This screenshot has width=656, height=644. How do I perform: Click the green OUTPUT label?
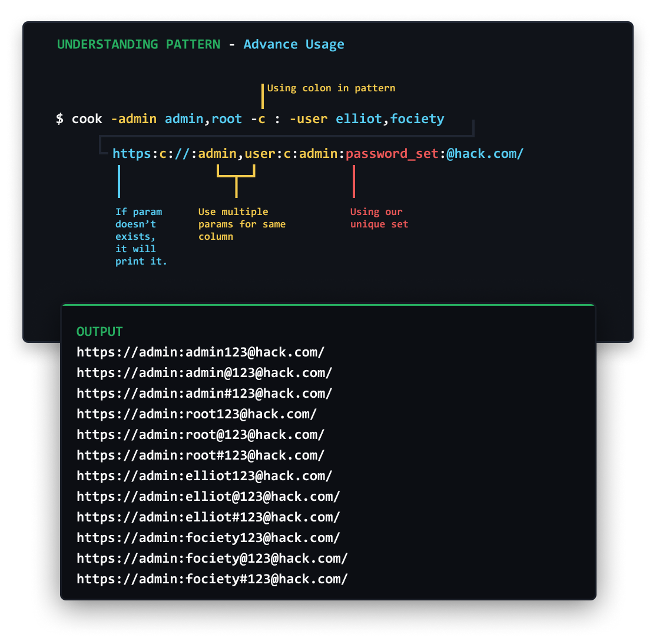pos(100,332)
